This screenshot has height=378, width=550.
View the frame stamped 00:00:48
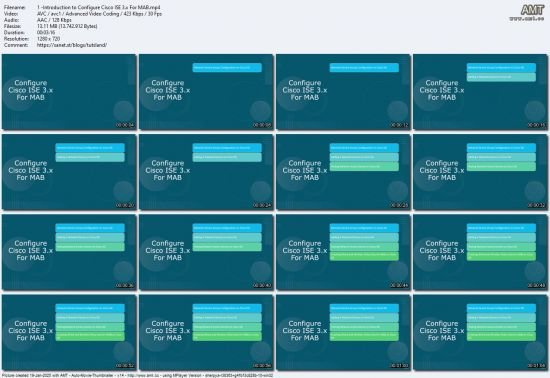pos(481,252)
